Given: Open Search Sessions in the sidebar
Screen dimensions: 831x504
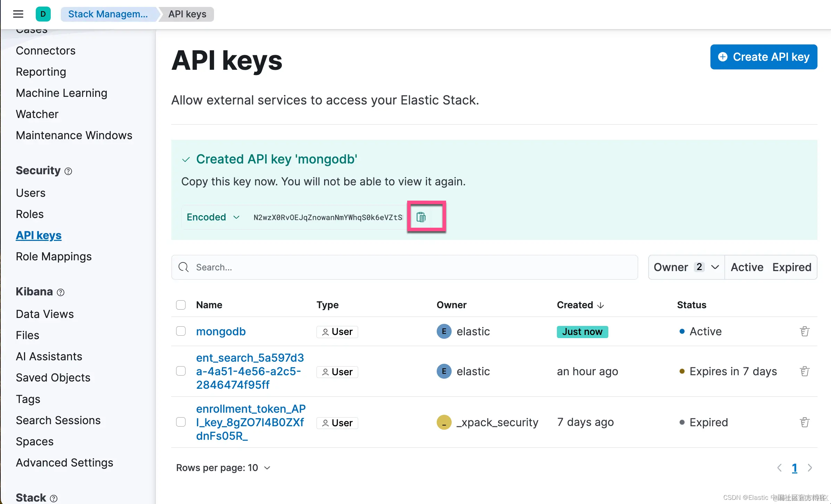Looking at the screenshot, I should tap(58, 420).
